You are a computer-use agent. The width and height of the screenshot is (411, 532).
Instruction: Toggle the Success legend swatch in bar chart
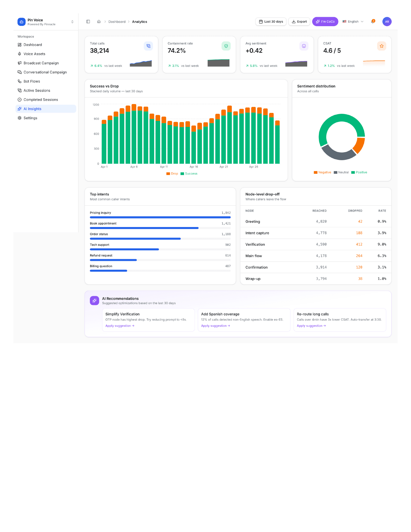coord(182,174)
